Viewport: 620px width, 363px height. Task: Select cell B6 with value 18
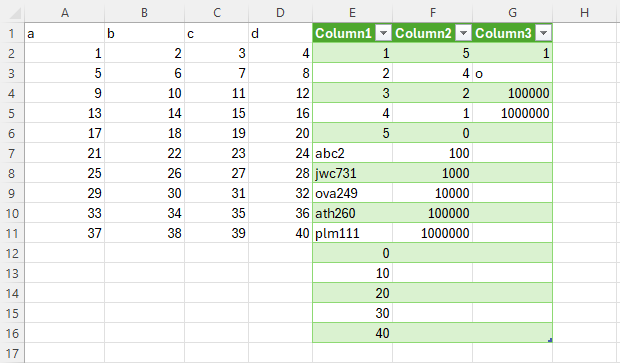coord(144,133)
